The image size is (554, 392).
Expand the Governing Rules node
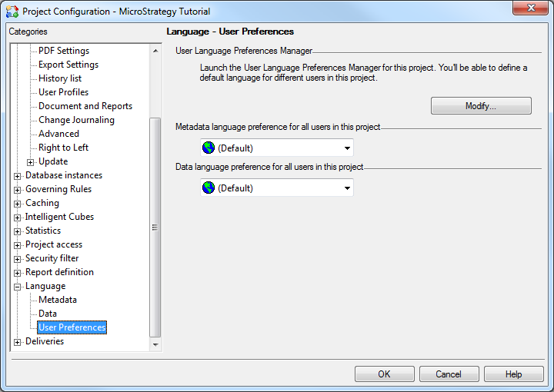pos(18,189)
